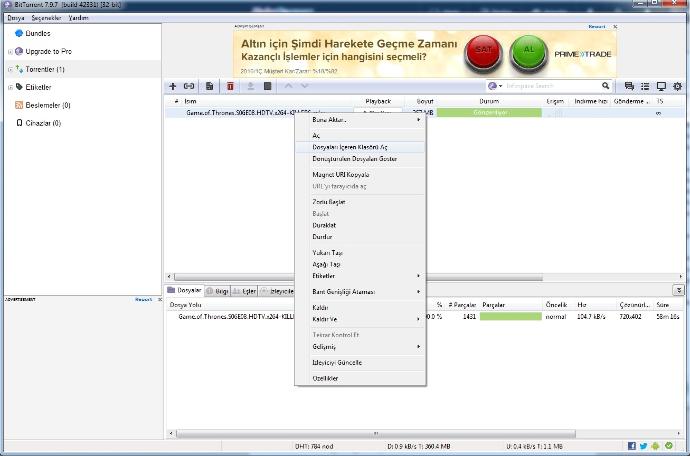Choose Dönüştürülen Dosyaları Göster
Viewport: 690px width, 456px height.
[360, 159]
